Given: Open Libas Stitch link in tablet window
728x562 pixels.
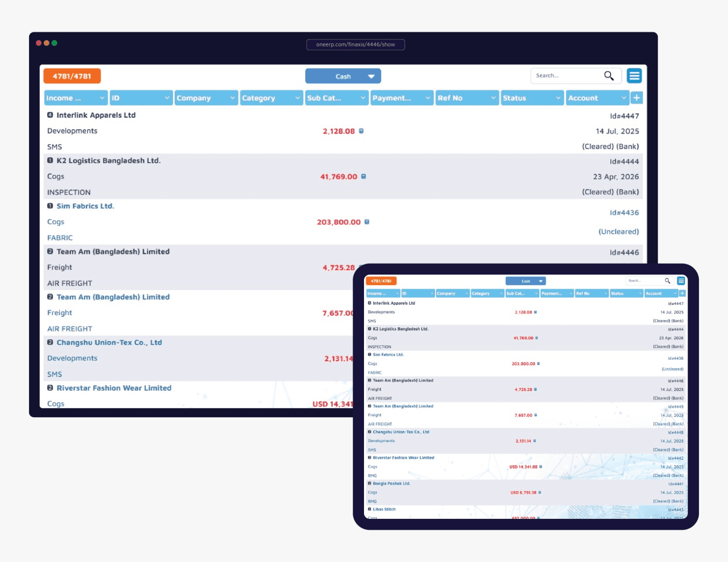Looking at the screenshot, I should (384, 509).
